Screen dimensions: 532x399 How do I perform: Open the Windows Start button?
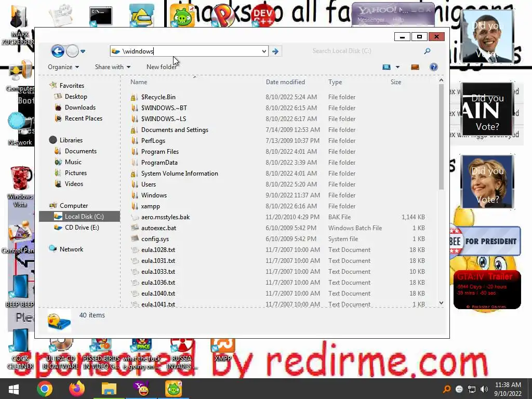click(14, 389)
